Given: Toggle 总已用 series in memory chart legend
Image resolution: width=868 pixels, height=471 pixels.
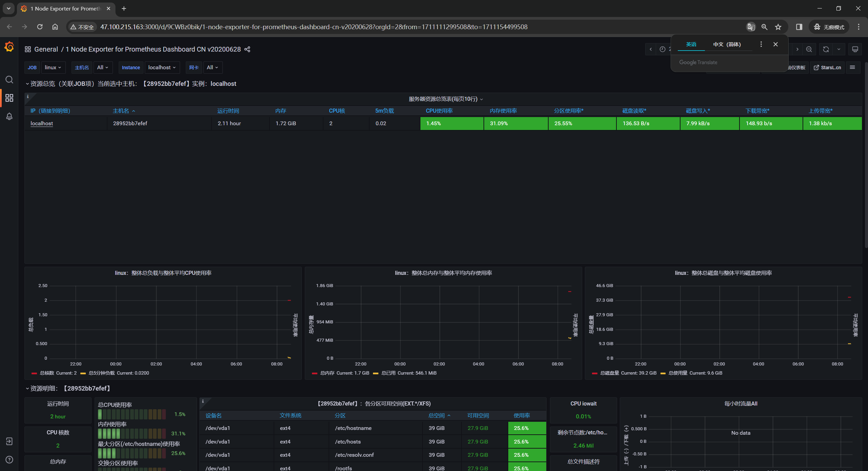Looking at the screenshot, I should pyautogui.click(x=388, y=373).
